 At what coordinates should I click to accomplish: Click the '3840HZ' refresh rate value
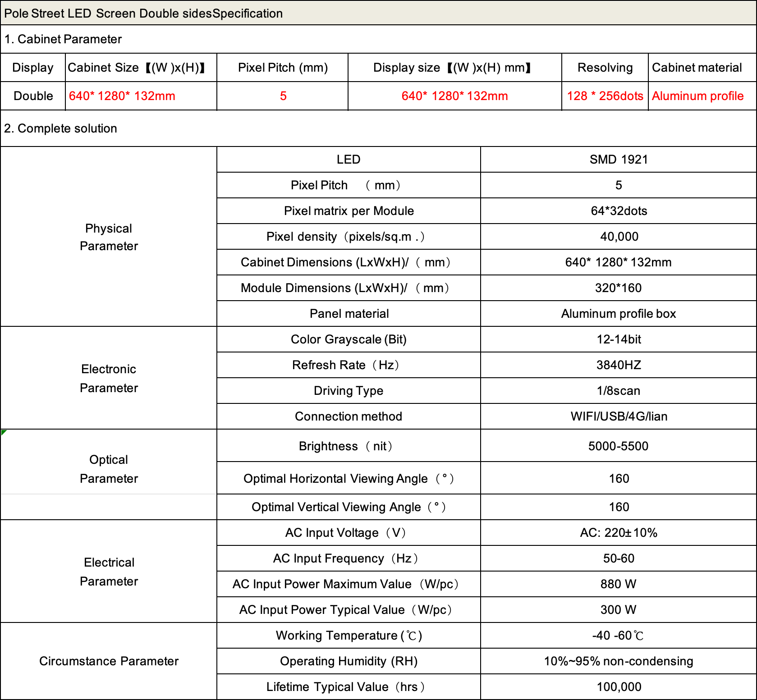(618, 365)
